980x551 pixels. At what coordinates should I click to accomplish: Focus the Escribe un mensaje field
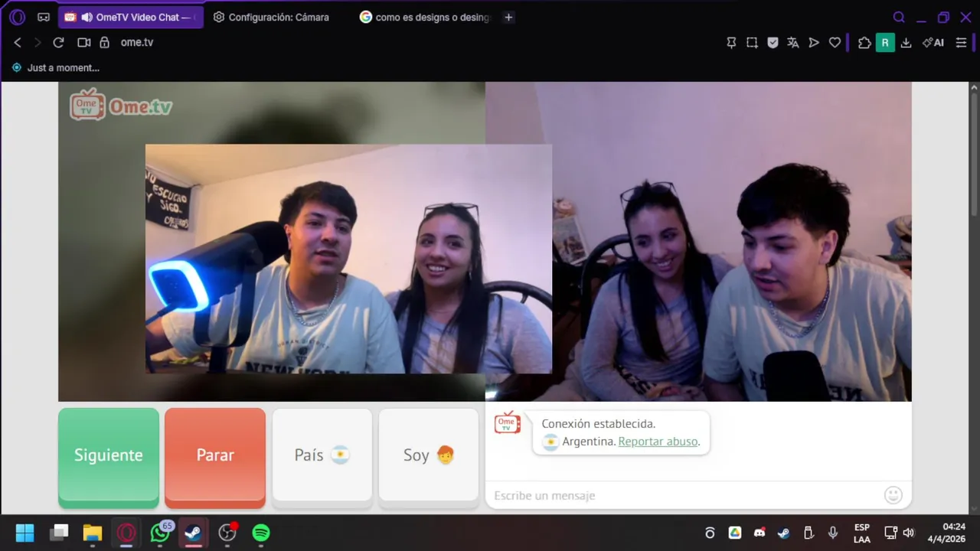(x=685, y=496)
